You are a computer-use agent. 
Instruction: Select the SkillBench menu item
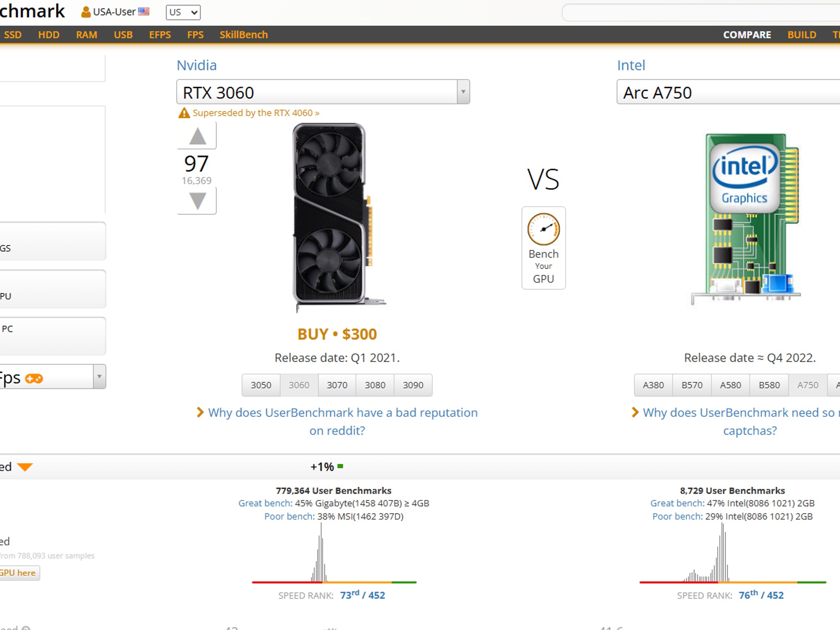tap(244, 35)
